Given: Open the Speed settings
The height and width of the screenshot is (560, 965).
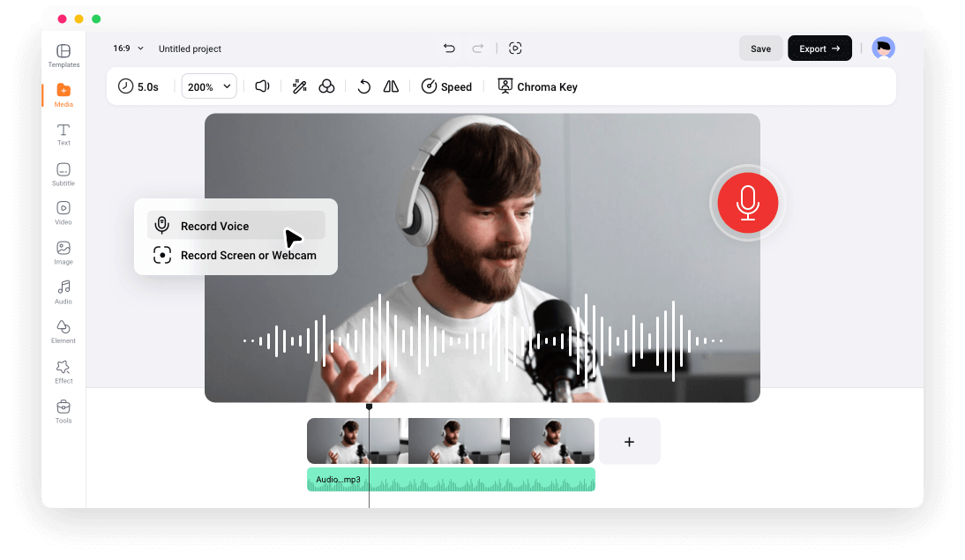Looking at the screenshot, I should point(446,86).
